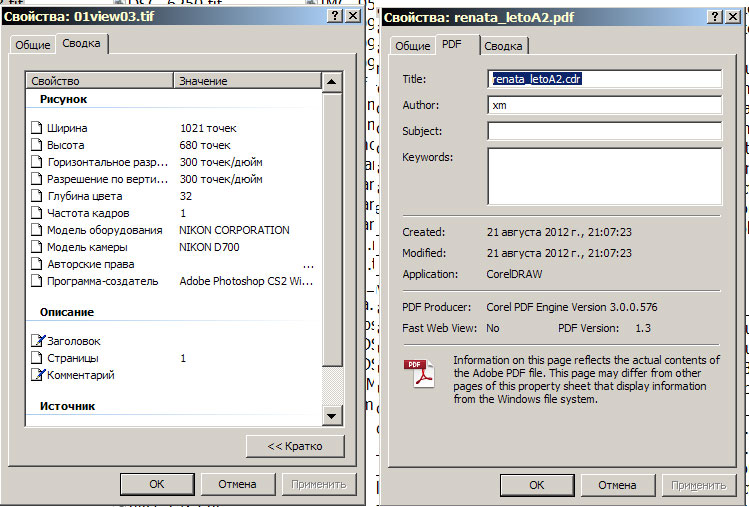Screen dimensions: 749x507
Task: Click the icon beside Авторские права row
Action: coord(36,264)
